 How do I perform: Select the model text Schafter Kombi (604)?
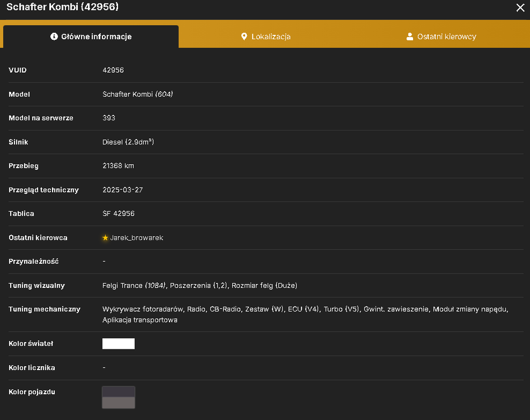pyautogui.click(x=138, y=94)
